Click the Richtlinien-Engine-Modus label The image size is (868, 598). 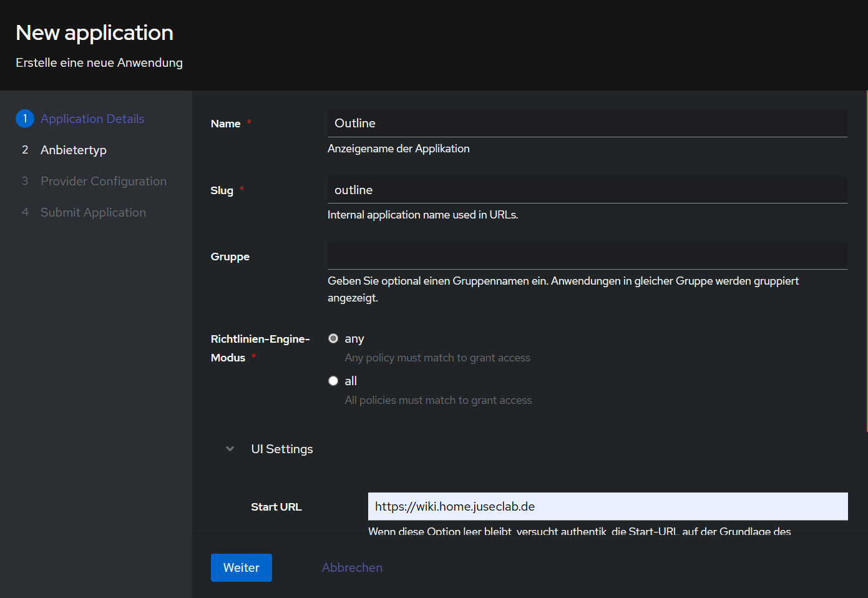(x=260, y=348)
